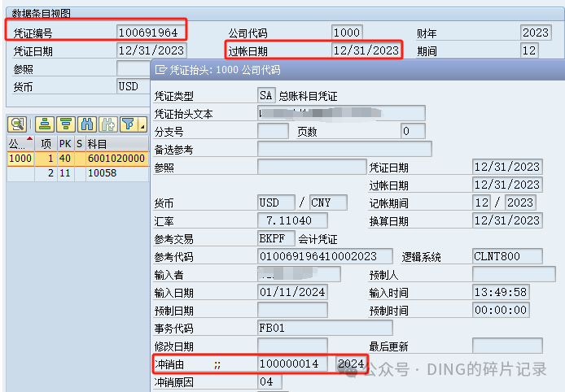Click dialog 货币 field USD

click(x=276, y=203)
